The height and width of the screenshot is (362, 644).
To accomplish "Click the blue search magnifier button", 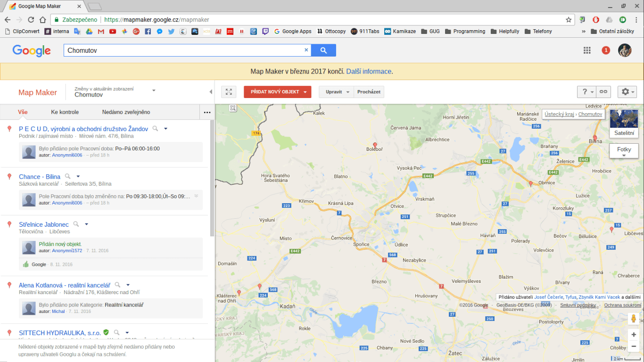I will pyautogui.click(x=323, y=50).
